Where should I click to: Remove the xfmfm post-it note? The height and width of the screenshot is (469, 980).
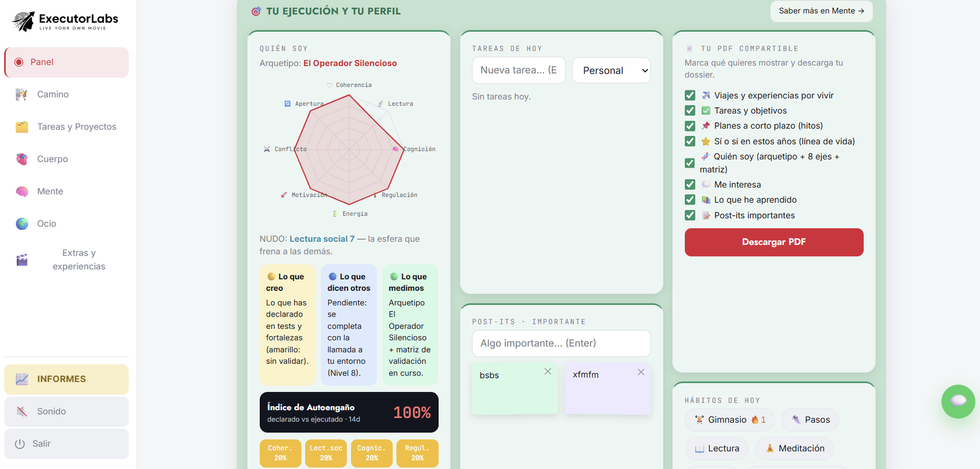641,372
